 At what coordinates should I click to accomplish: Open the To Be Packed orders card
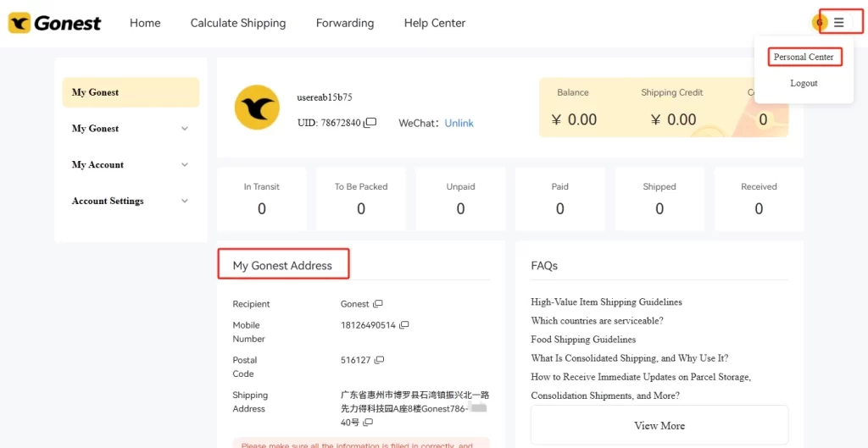tap(361, 199)
